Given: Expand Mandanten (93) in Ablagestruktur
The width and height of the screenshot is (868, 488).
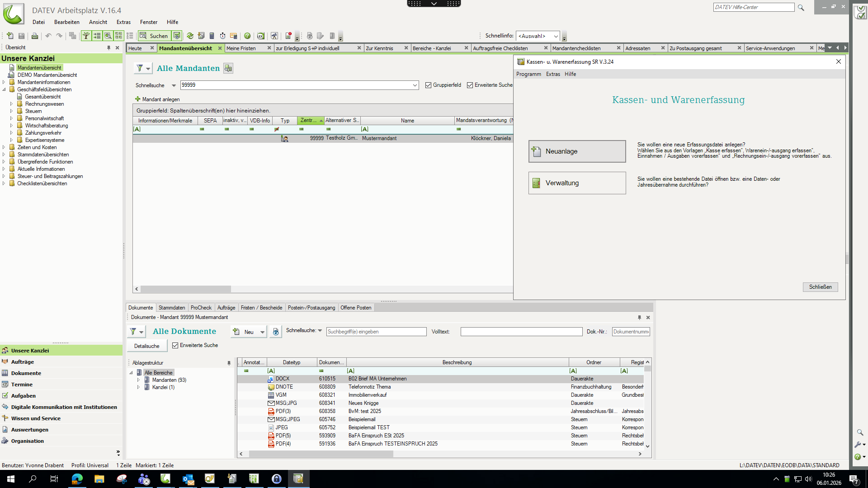Looking at the screenshot, I should click(138, 380).
